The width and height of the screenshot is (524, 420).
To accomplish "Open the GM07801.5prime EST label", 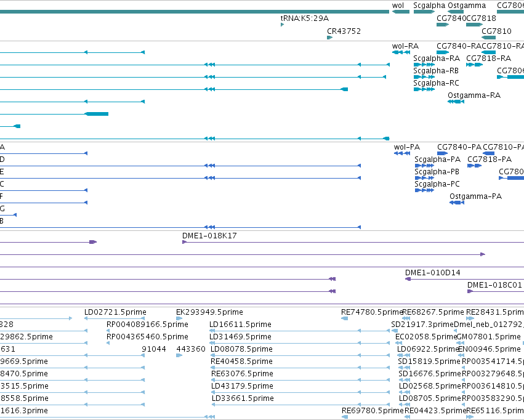I will (x=488, y=337).
